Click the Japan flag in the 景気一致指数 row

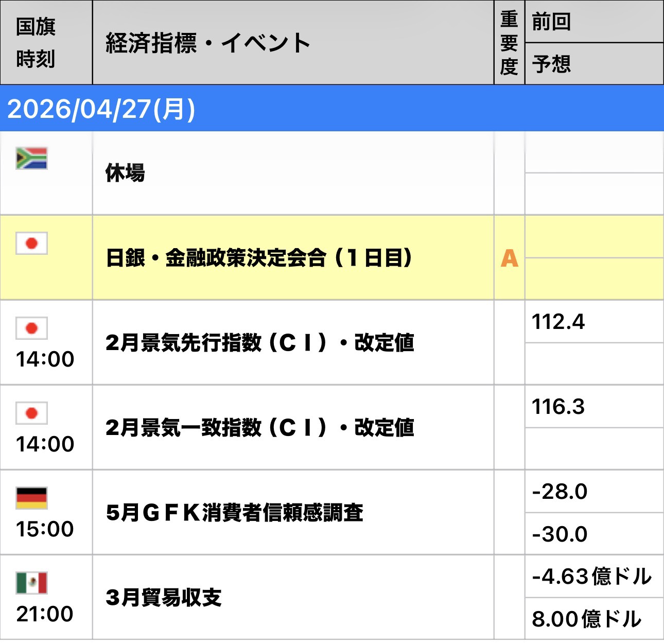coord(31,413)
